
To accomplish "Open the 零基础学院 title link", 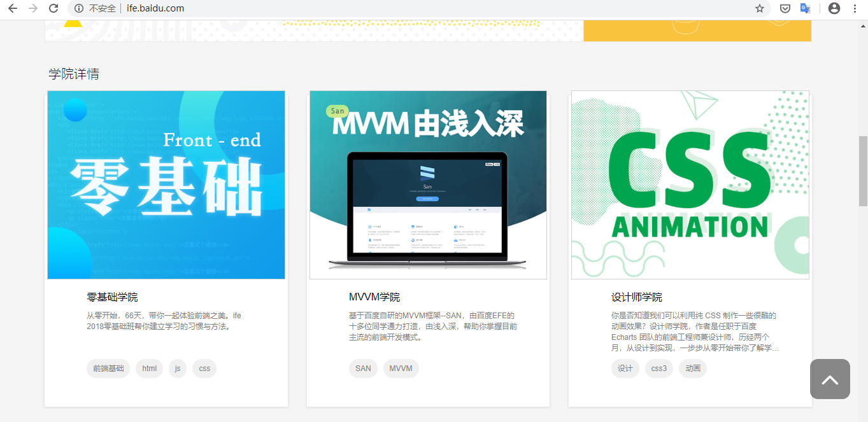I will pos(112,297).
